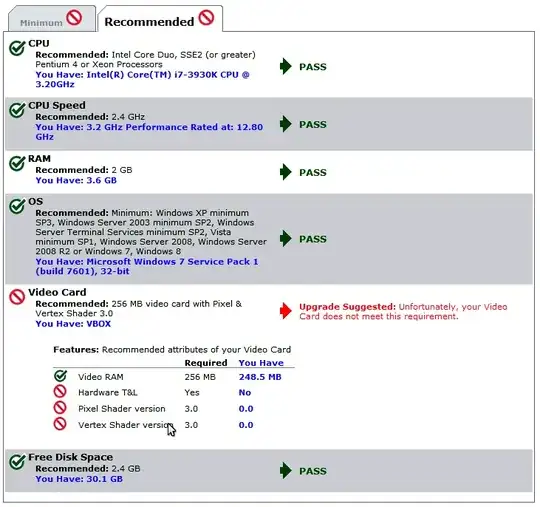Click the CPU Speed heading
This screenshot has width=540, height=507.
[57, 105]
